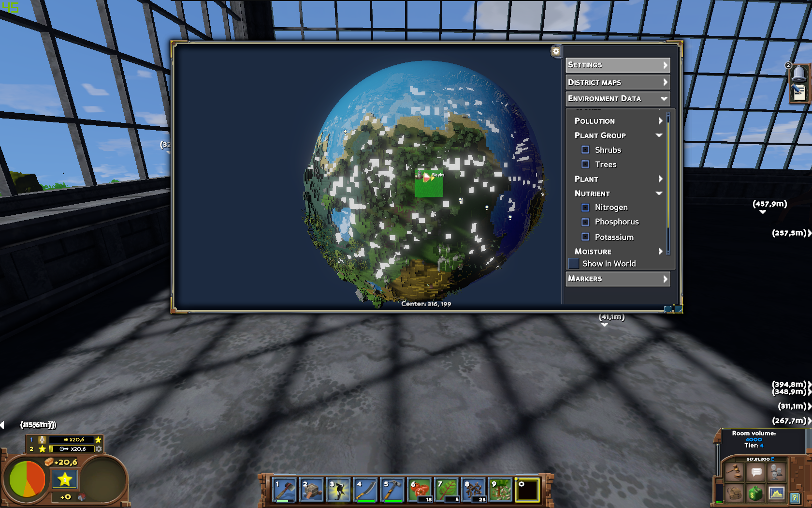
Task: Toggle the Show In World checkbox
Action: [x=574, y=263]
